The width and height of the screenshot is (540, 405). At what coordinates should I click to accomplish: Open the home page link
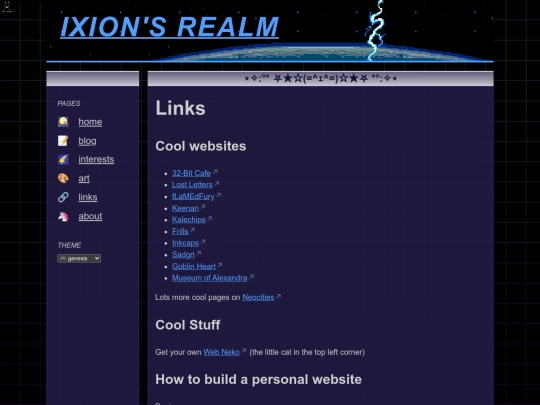[90, 122]
